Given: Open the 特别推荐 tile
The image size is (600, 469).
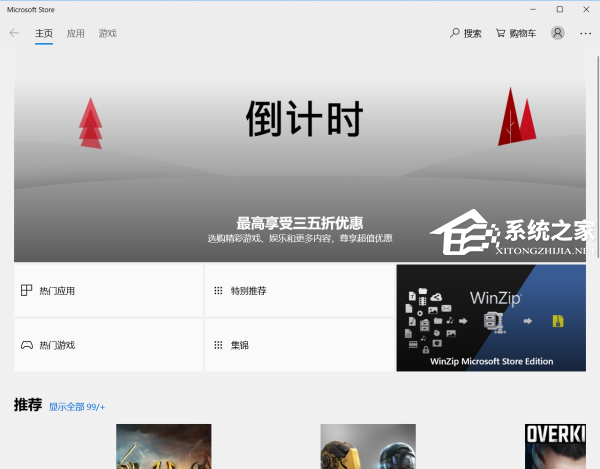Looking at the screenshot, I should click(300, 291).
